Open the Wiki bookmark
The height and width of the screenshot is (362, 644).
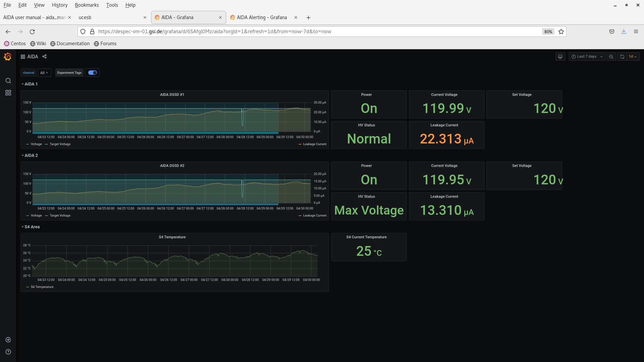coord(38,44)
